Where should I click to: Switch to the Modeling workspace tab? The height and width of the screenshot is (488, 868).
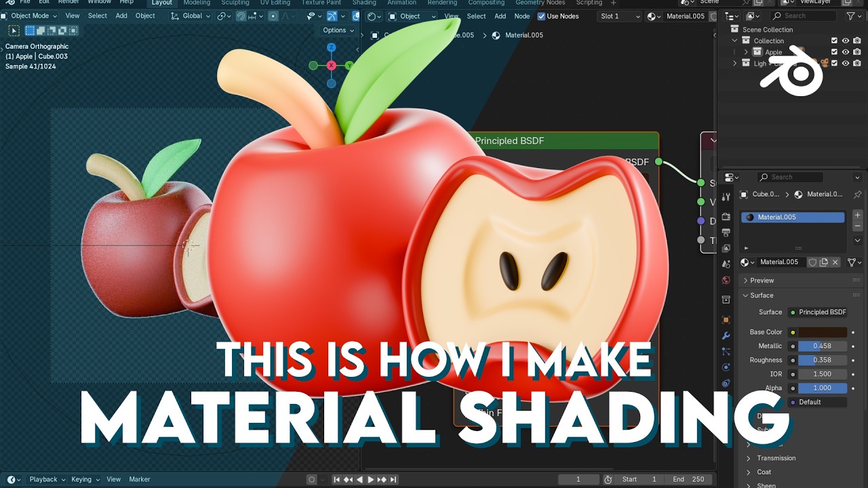click(x=197, y=3)
